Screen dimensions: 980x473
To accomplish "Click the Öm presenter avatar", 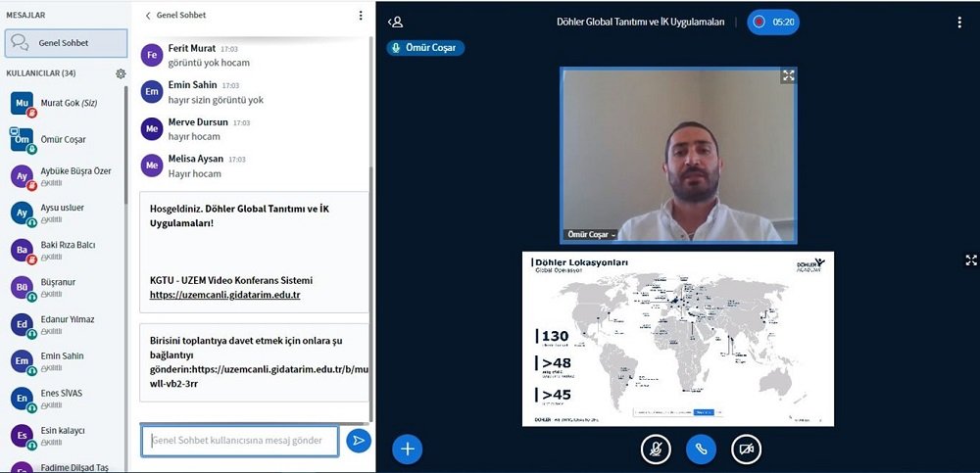I will coord(22,140).
